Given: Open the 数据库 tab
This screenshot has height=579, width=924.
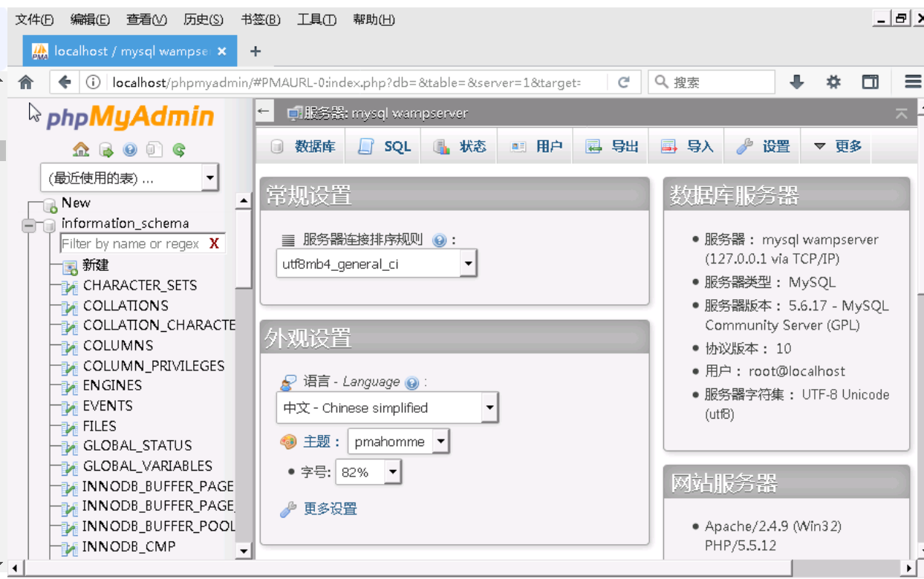Looking at the screenshot, I should click(304, 146).
